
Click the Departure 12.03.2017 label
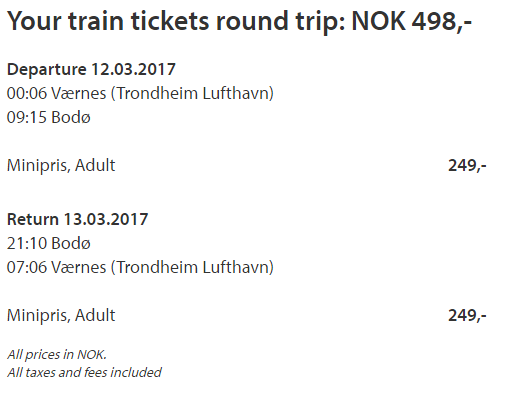[91, 70]
